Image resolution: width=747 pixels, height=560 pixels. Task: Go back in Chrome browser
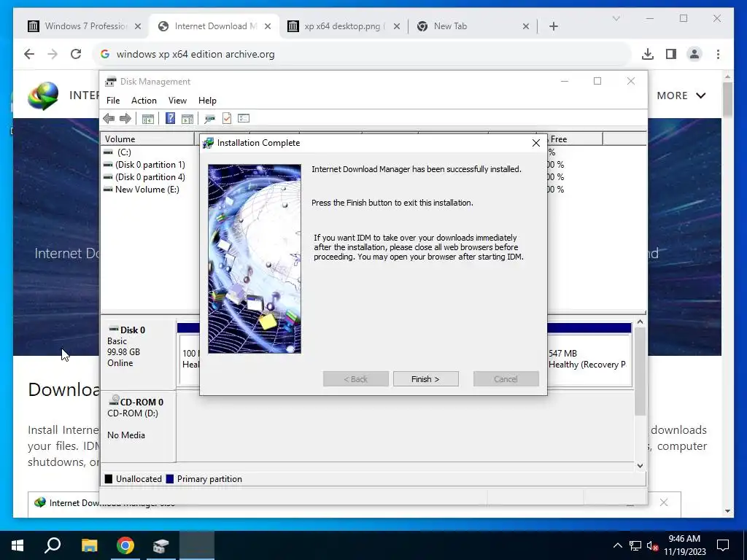click(x=29, y=54)
